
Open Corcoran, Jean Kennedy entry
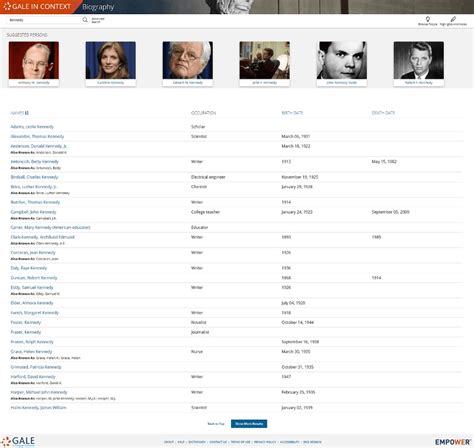pyautogui.click(x=33, y=252)
